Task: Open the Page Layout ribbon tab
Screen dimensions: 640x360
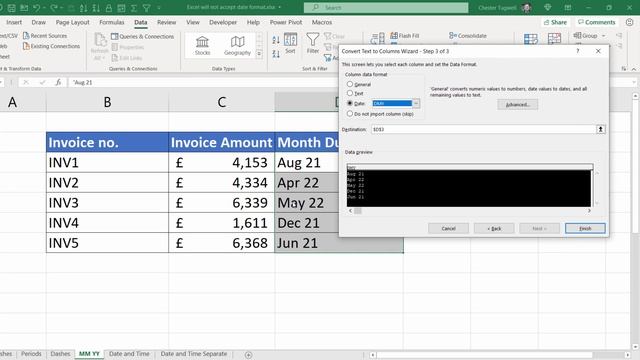Action: tap(73, 22)
